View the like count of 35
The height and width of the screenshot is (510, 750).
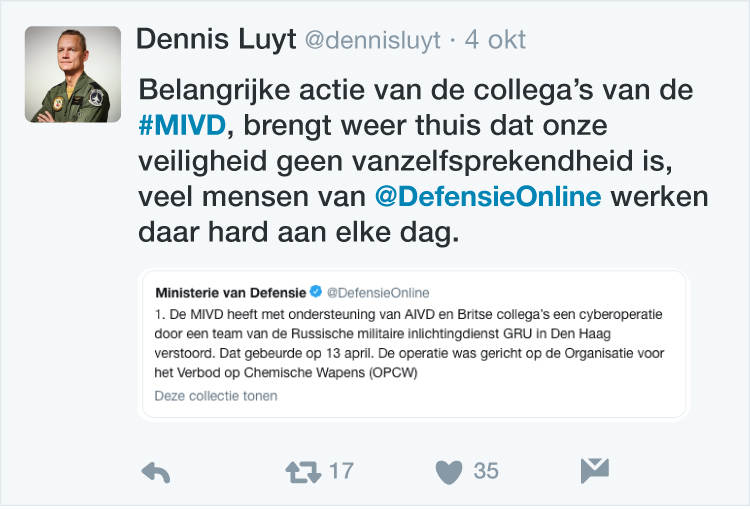click(x=486, y=471)
